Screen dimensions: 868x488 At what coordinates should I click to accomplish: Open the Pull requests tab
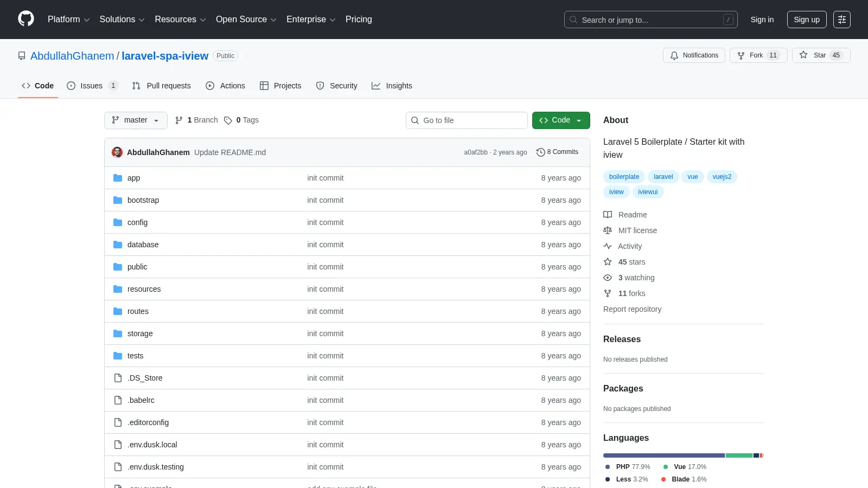pos(161,86)
